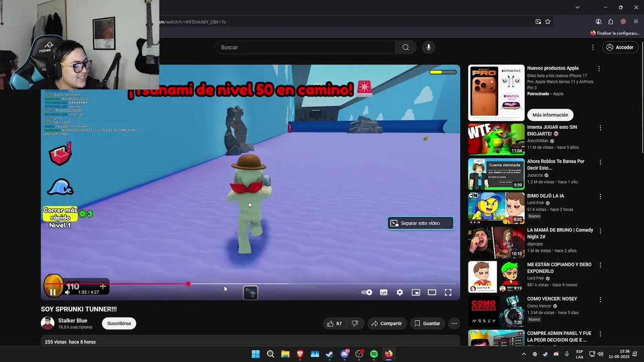Open 'Intenta JUGAR esto SIN ENOJARTE' video thumbnail
The image size is (644, 362).
[496, 139]
